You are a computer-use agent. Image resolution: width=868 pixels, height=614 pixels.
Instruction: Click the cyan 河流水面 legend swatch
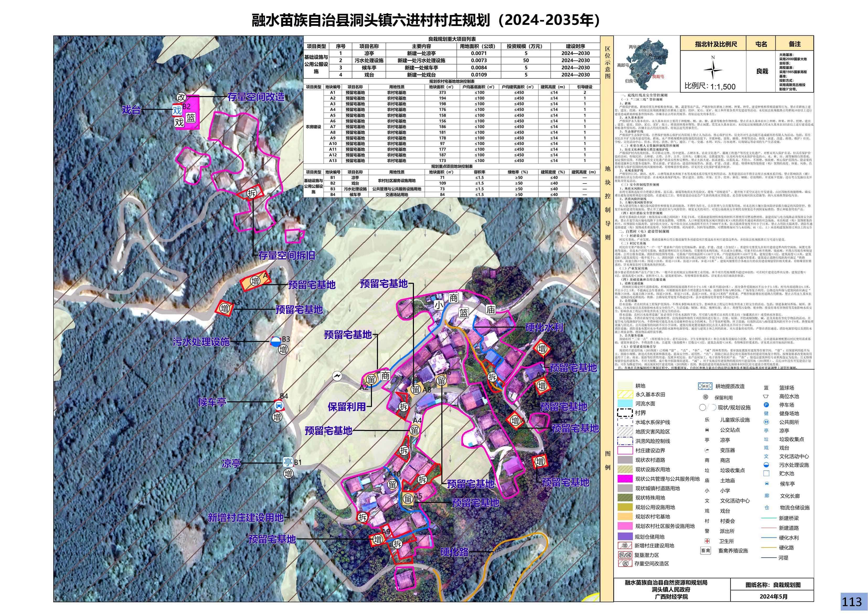tap(625, 404)
